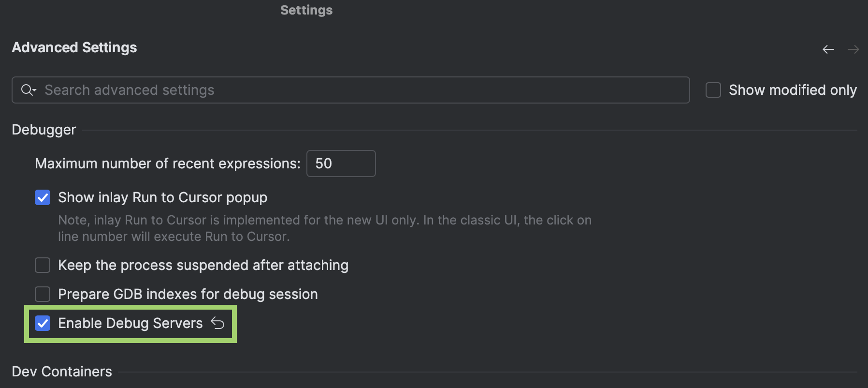
Task: Click the magnifier search icon
Action: click(x=26, y=90)
